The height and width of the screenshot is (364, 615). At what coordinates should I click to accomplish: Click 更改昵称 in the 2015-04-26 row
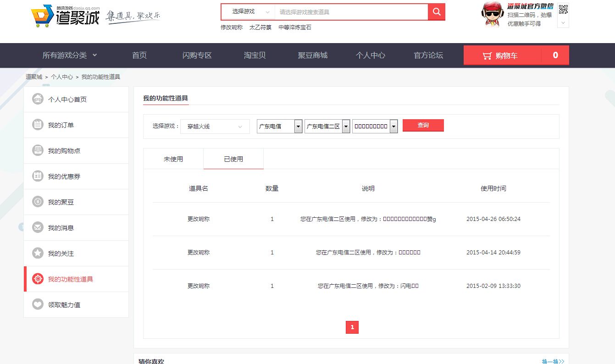pyautogui.click(x=199, y=219)
